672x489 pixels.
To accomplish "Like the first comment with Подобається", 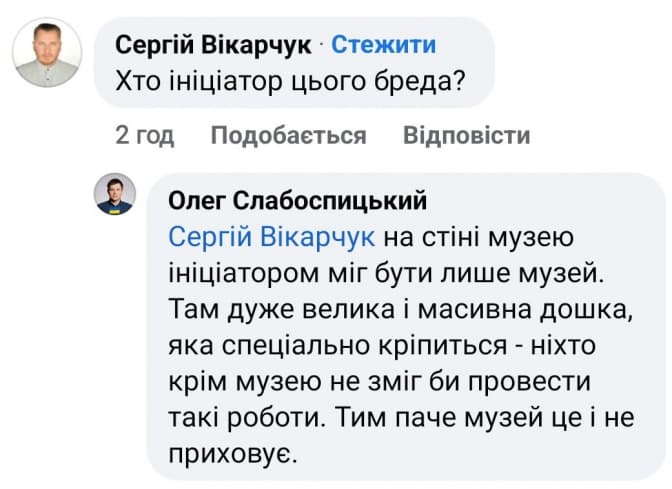I will point(288,135).
